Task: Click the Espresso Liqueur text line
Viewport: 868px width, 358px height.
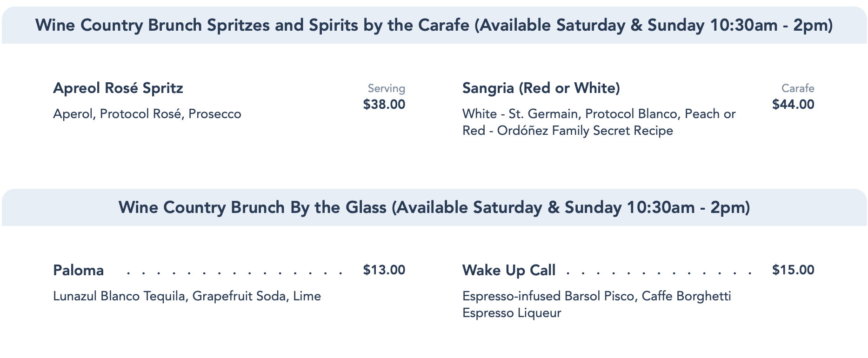Action: tap(512, 313)
